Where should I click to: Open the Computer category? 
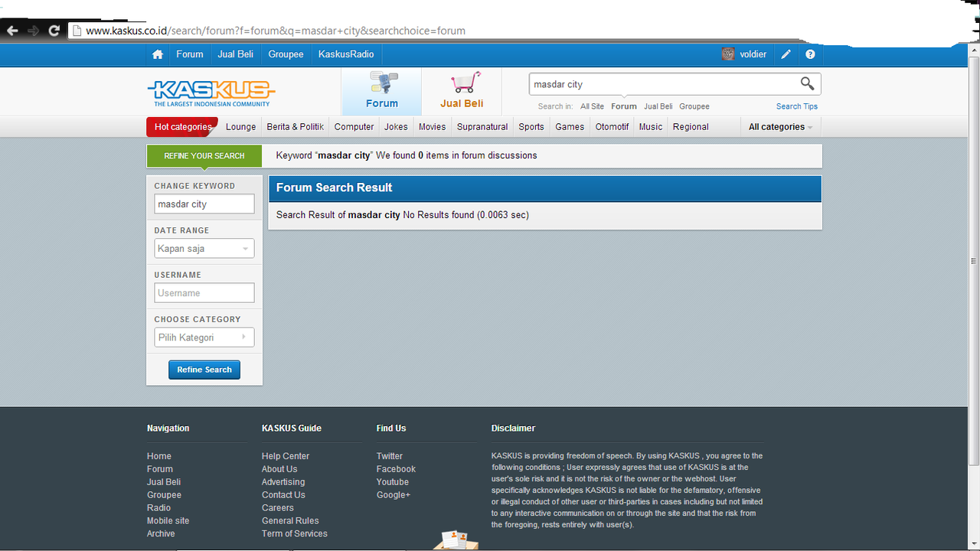tap(354, 127)
